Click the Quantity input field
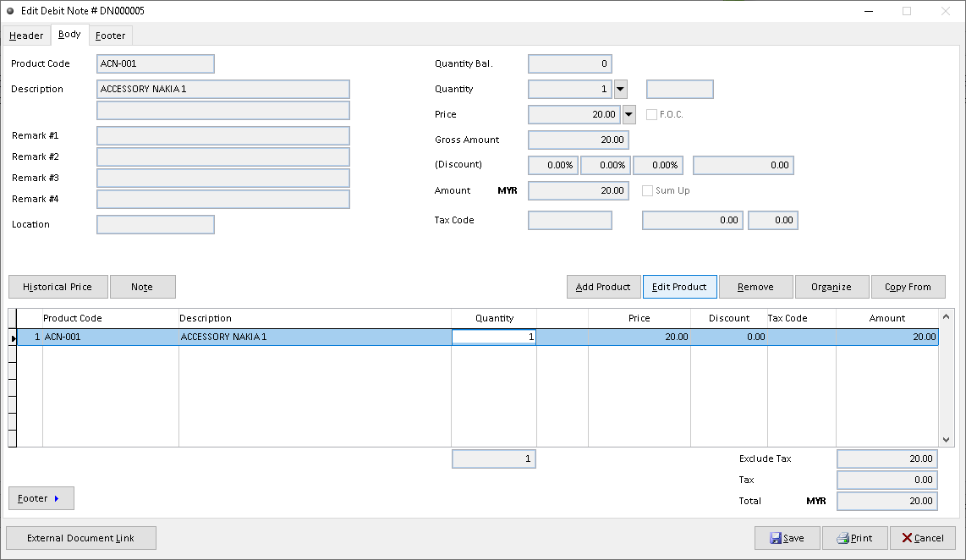The width and height of the screenshot is (966, 560). [x=570, y=89]
